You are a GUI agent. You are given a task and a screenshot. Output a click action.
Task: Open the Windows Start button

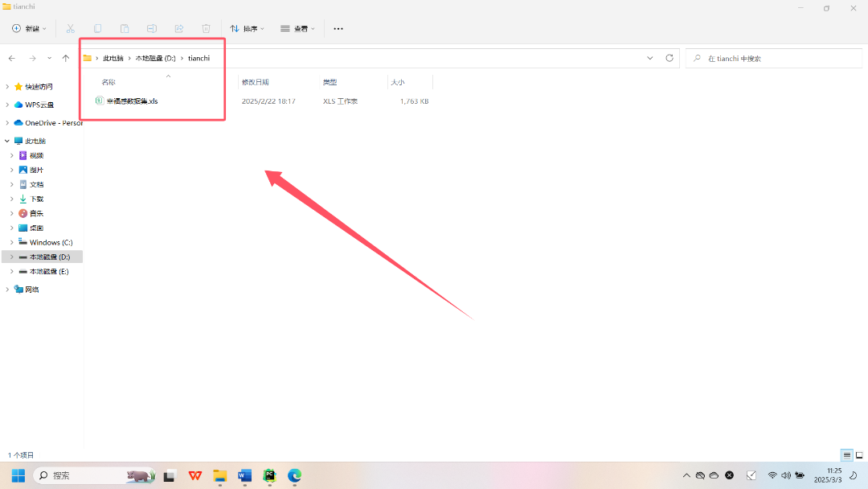pyautogui.click(x=18, y=475)
